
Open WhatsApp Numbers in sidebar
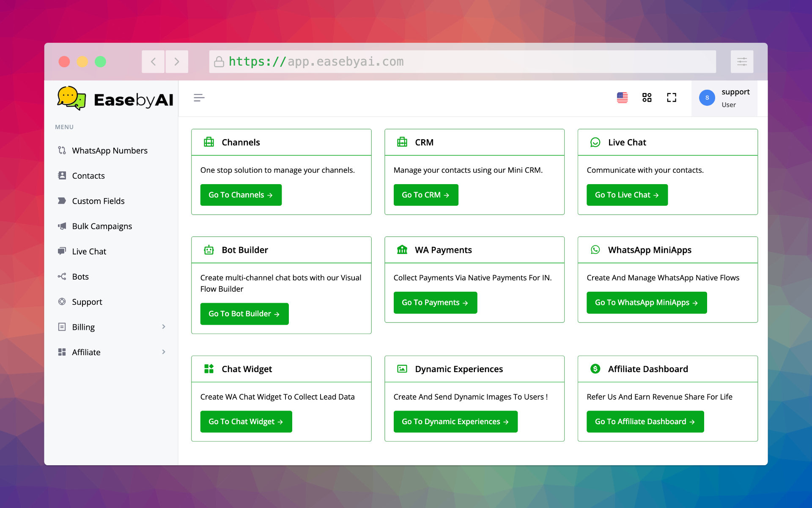[110, 151]
